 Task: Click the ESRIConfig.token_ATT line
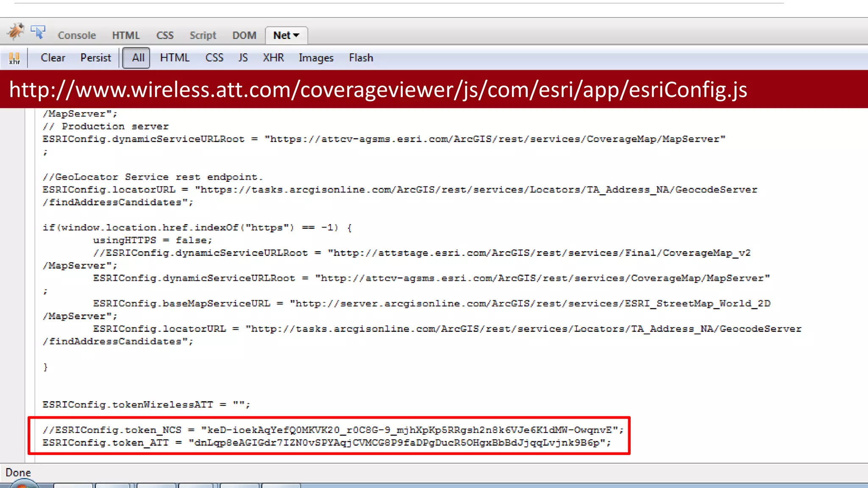[327, 443]
